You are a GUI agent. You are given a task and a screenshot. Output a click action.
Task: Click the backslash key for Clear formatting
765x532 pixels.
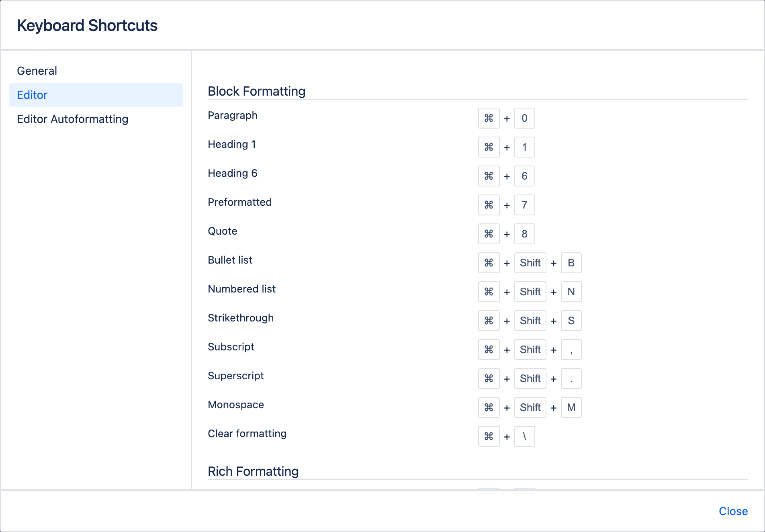[x=524, y=436]
